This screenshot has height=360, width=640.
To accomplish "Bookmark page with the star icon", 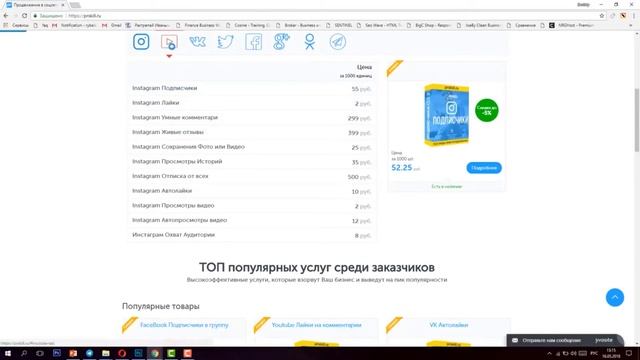I will [x=602, y=16].
